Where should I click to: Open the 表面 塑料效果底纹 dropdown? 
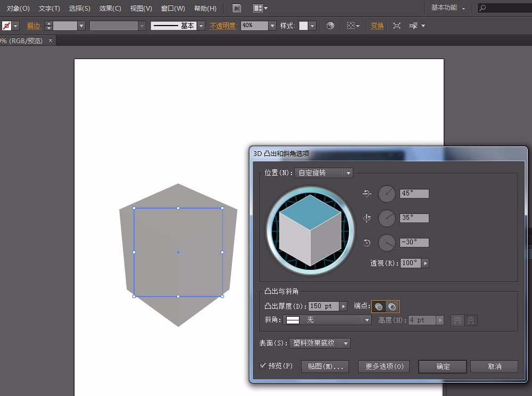point(319,343)
